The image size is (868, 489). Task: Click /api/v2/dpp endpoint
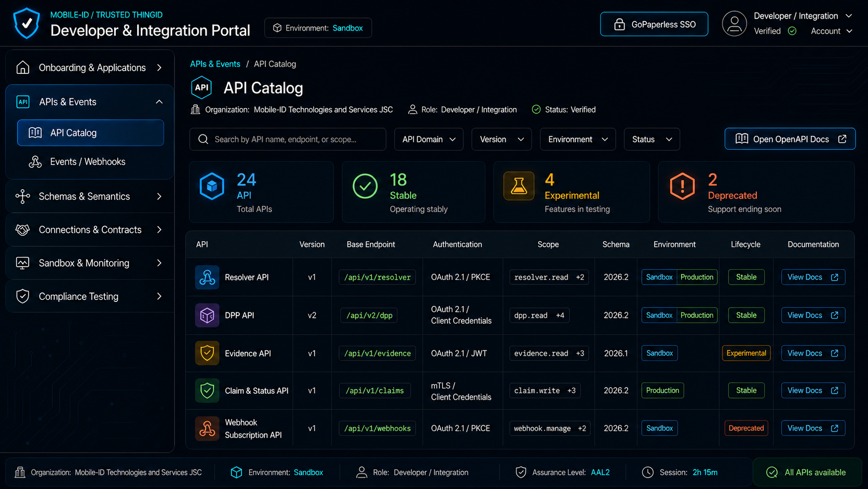point(369,315)
